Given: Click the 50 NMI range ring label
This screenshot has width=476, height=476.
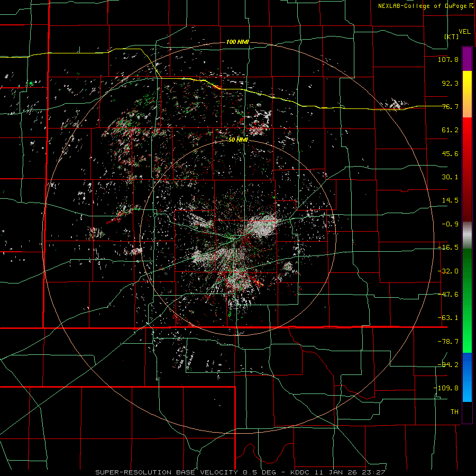Looking at the screenshot, I should pos(238,140).
